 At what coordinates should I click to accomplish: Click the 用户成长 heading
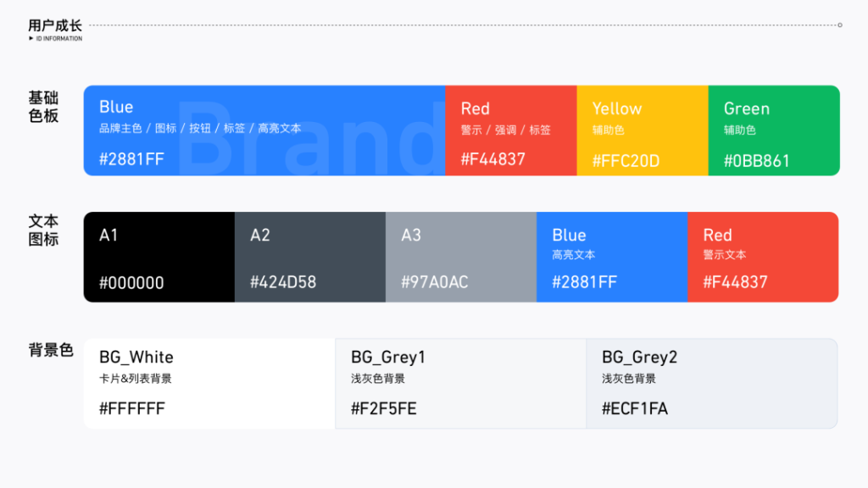click(x=55, y=25)
